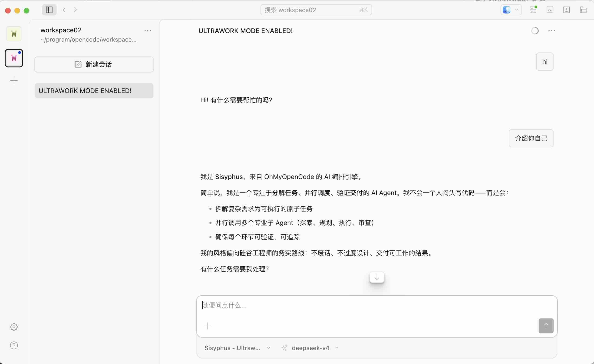The width and height of the screenshot is (594, 364).
Task: Select ULTRAWORK MODE ENABLED! session
Action: [x=94, y=91]
